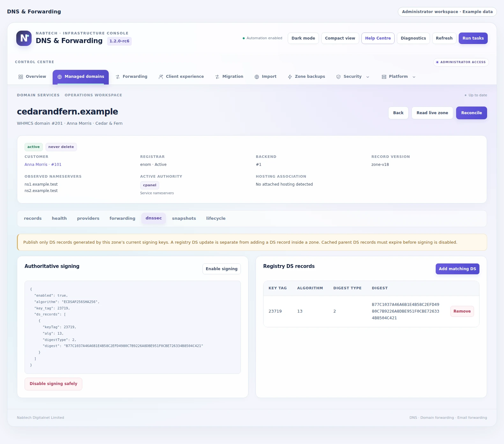The image size is (504, 444).
Task: Click the Zone backups lightning icon
Action: [x=290, y=77]
